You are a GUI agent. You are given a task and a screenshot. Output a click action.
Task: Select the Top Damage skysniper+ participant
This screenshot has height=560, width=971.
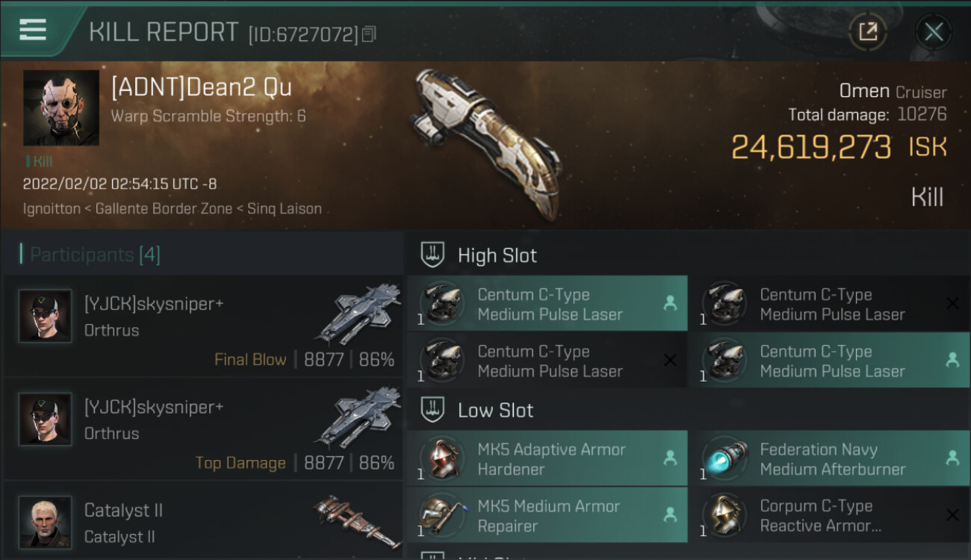(x=203, y=429)
